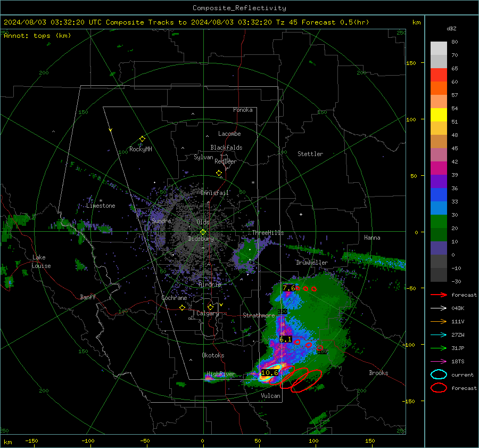Viewport: 479px width, 448px height.
Task: Click the Calgary city label
Action: (208, 313)
